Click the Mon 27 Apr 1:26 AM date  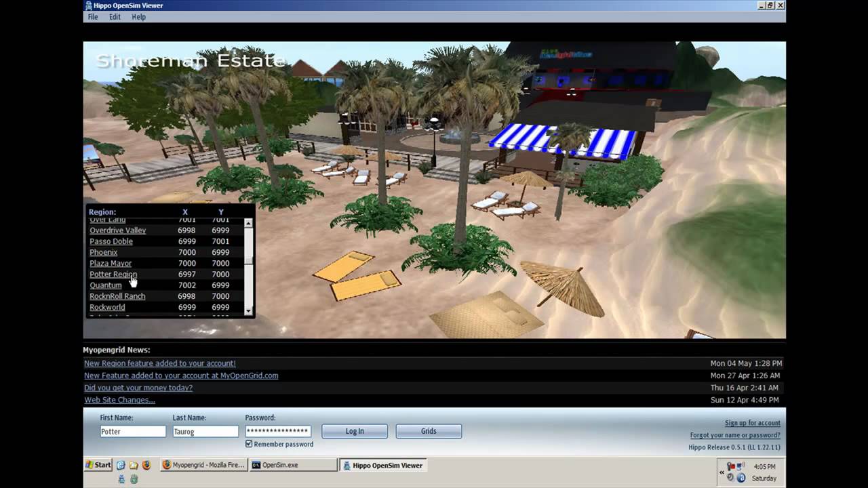point(745,375)
